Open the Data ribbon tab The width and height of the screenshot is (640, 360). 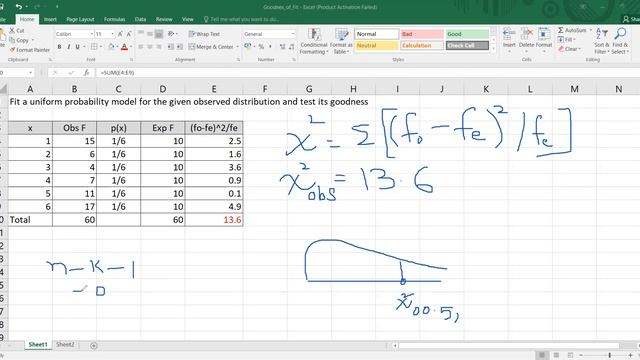(140, 19)
